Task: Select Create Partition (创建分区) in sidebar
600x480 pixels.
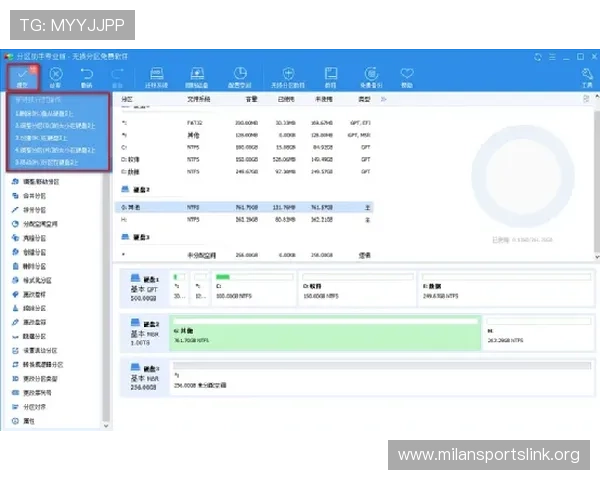Action: point(29,252)
